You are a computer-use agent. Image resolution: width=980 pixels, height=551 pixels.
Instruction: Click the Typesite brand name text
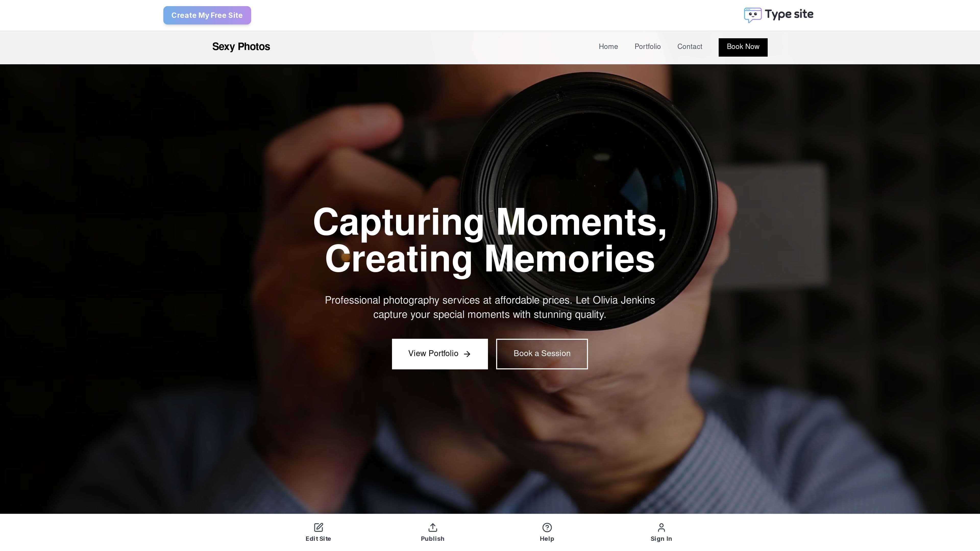[789, 15]
